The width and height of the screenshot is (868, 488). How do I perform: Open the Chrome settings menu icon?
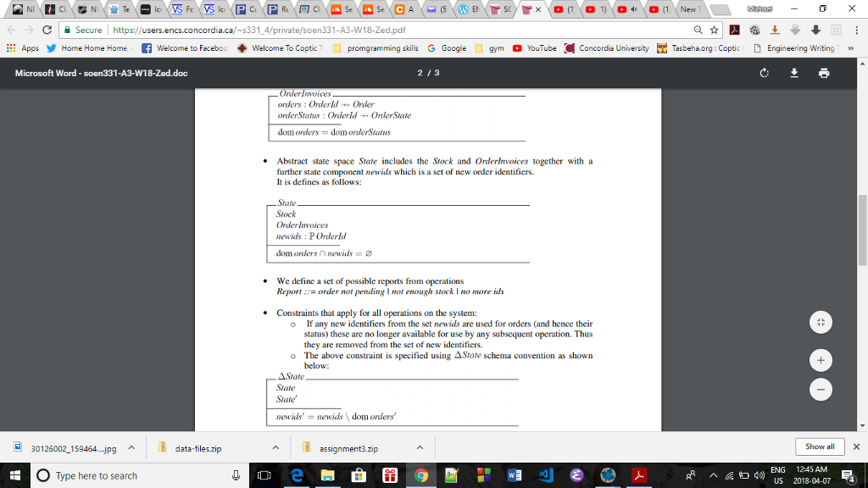point(859,28)
